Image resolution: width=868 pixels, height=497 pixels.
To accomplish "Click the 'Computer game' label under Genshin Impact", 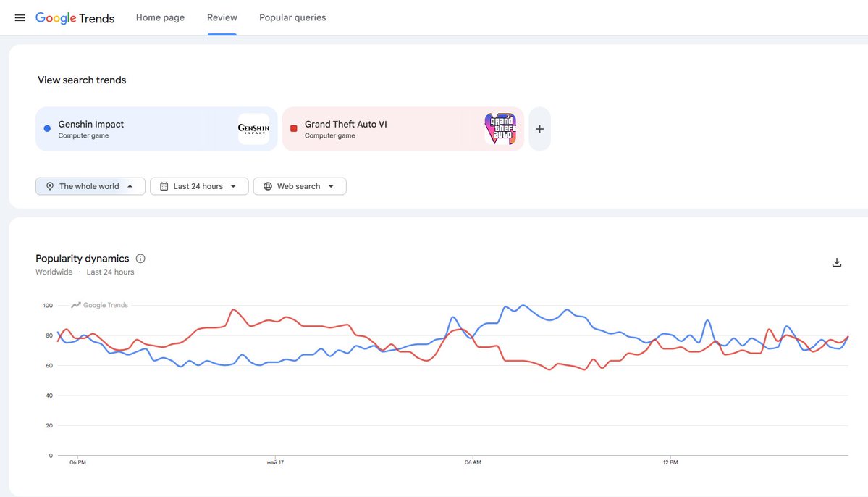I will [83, 135].
